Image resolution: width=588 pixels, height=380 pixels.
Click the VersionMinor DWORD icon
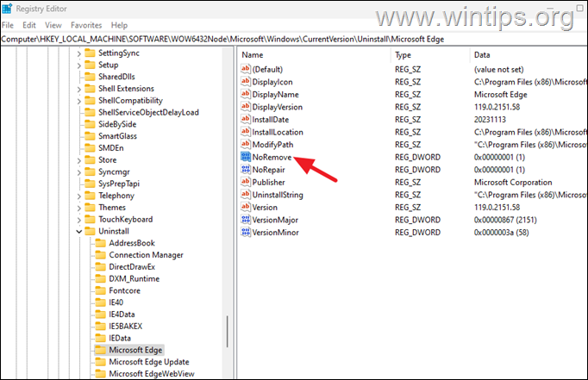tap(246, 232)
